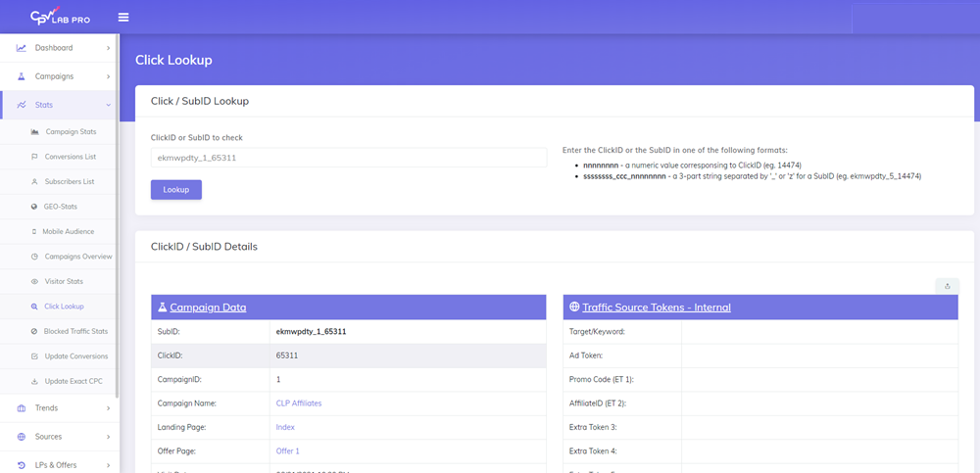Click the Conversions List flag icon
The height and width of the screenshot is (473, 980).
34,157
